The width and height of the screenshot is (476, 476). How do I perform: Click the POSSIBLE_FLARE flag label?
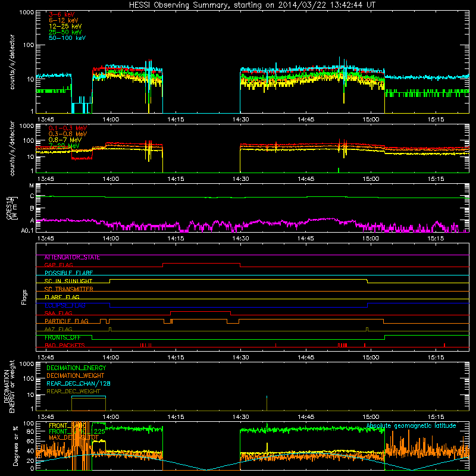(x=68, y=273)
